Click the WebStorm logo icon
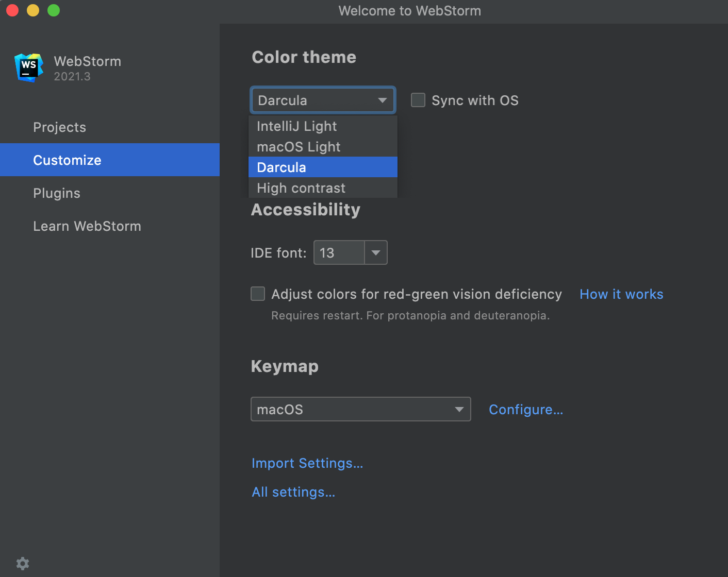 (29, 67)
